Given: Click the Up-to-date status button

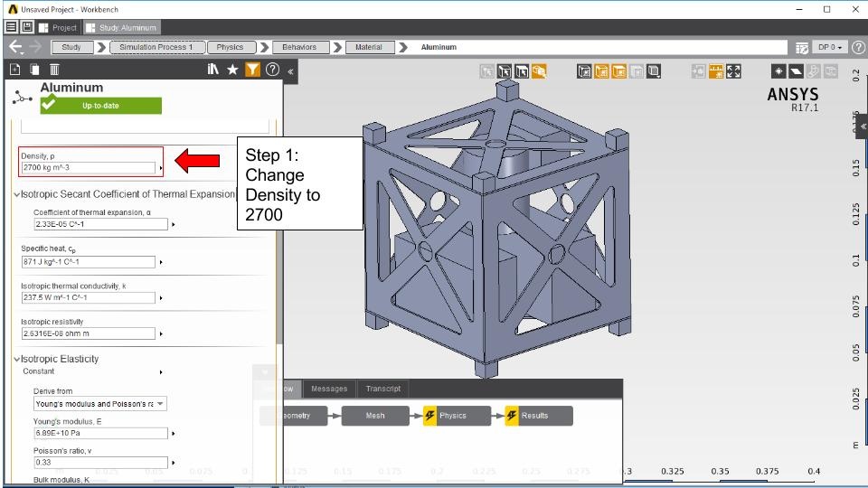Looking at the screenshot, I should [100, 106].
